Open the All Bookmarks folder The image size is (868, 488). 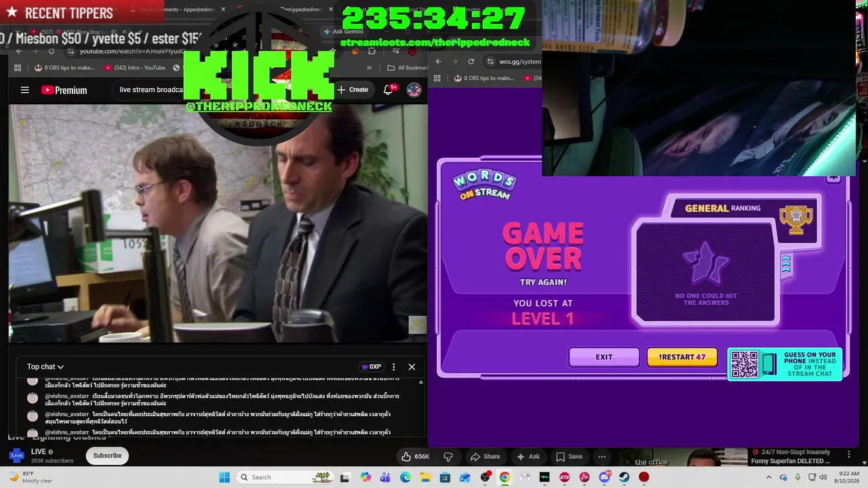(x=407, y=68)
